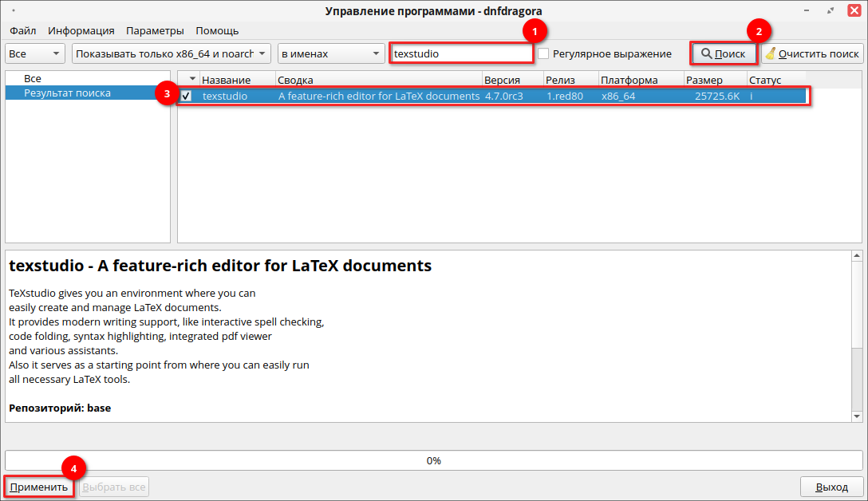This screenshot has width=868, height=501.
Task: Click the search field containing texstudio
Action: point(462,53)
